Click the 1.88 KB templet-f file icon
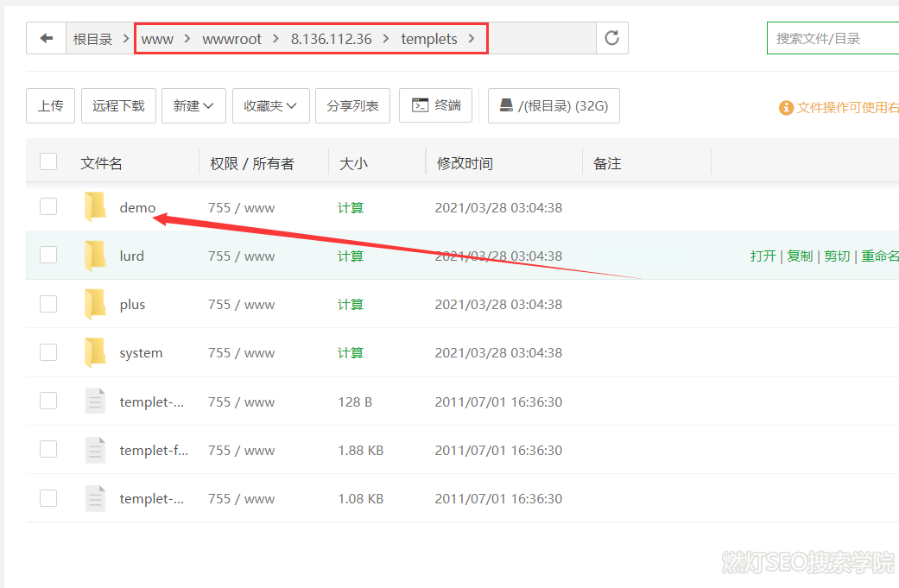The image size is (899, 588). click(x=95, y=450)
